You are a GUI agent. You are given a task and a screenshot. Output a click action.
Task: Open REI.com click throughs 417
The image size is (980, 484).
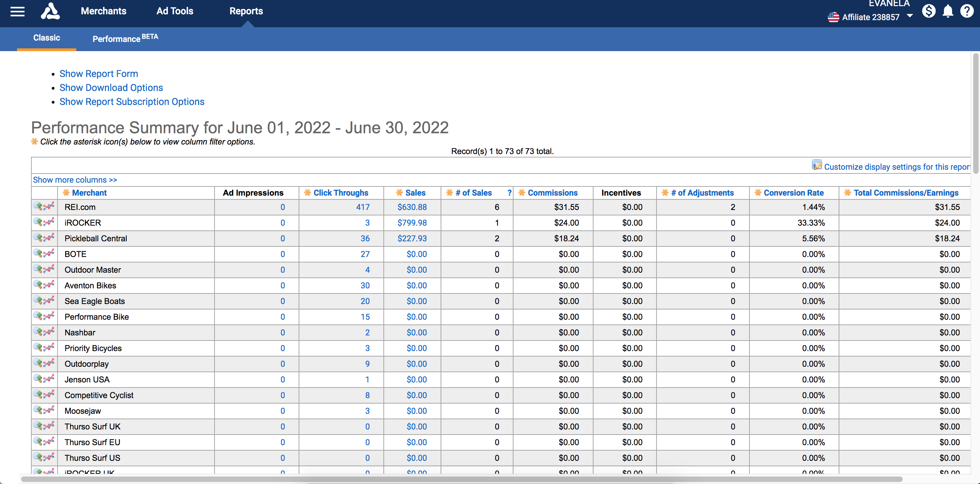point(363,207)
